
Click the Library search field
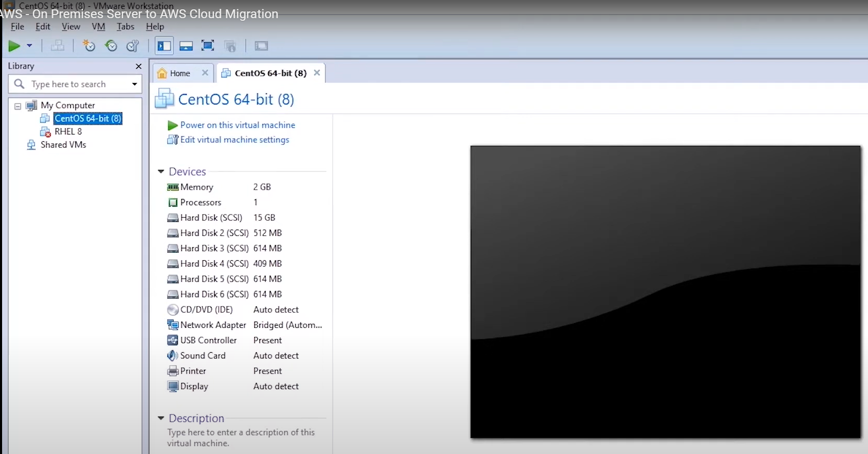(75, 84)
